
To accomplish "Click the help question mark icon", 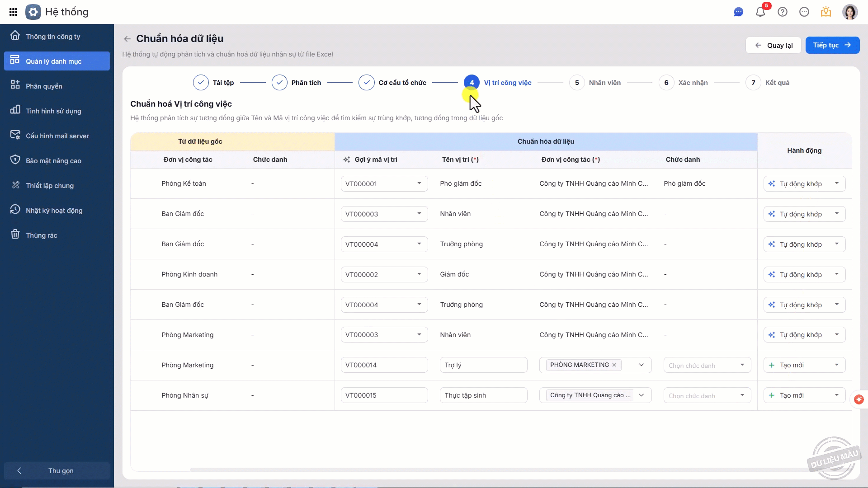I will [783, 12].
